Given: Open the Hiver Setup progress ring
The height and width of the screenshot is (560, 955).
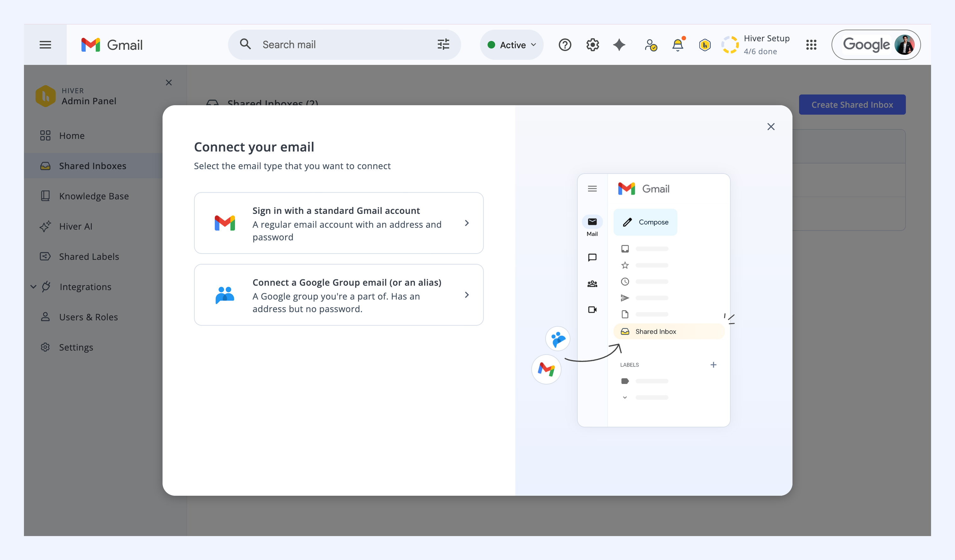Looking at the screenshot, I should tap(730, 45).
